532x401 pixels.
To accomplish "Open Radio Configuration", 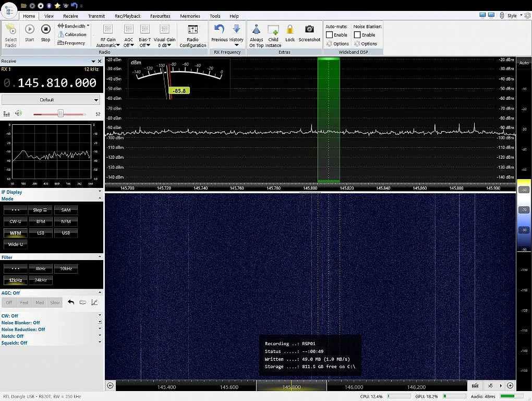I will tap(192, 36).
